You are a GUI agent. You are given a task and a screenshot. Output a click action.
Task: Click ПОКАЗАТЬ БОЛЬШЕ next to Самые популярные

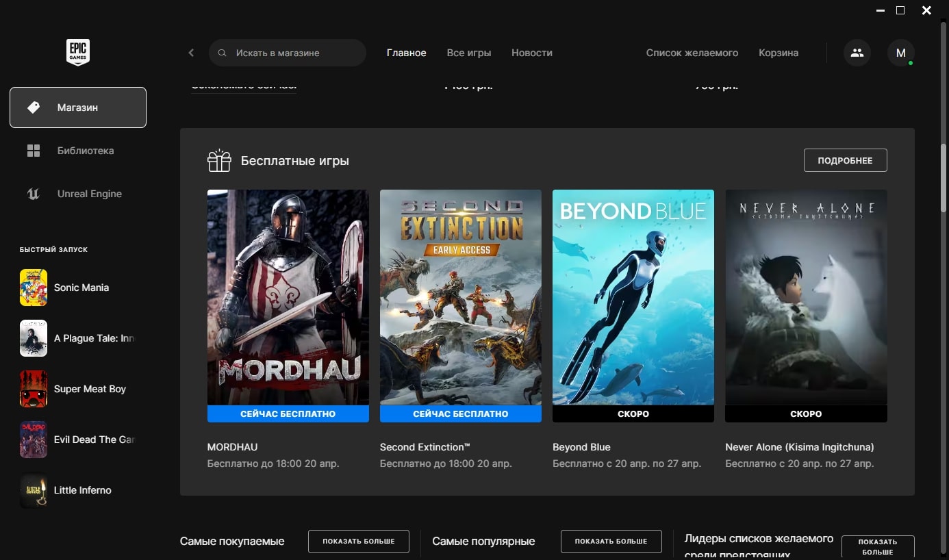[611, 541]
